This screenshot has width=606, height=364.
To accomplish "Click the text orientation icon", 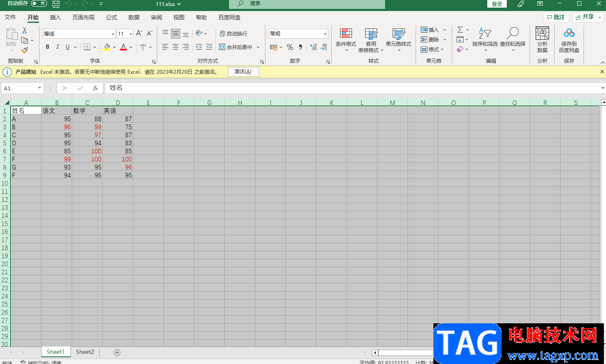I will coord(199,33).
